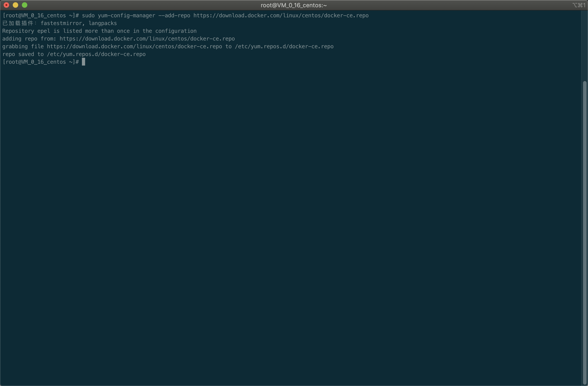The width and height of the screenshot is (588, 386).
Task: Click the Chinese text "已加载插件"
Action: point(18,23)
